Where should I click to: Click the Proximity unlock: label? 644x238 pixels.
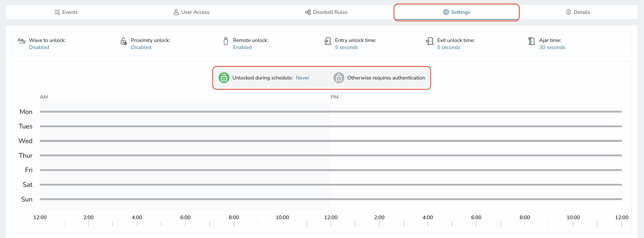tap(151, 40)
